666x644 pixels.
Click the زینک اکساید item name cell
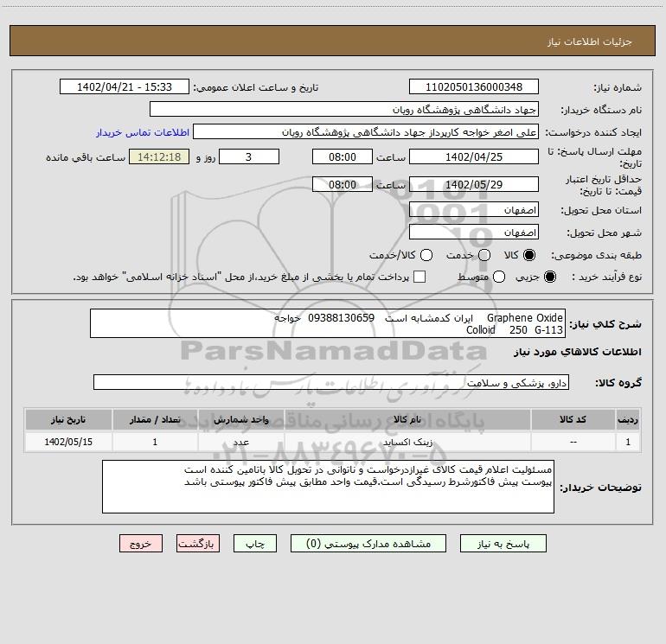coord(407,442)
